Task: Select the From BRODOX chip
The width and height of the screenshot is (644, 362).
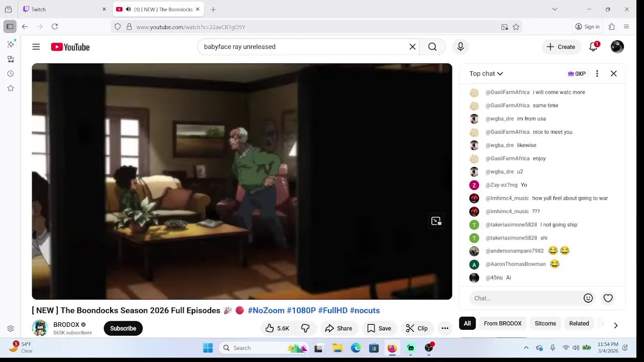Action: point(503,323)
